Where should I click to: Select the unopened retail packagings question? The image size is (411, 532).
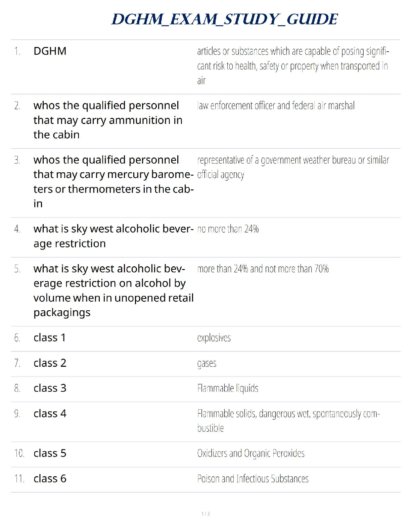tap(113, 290)
